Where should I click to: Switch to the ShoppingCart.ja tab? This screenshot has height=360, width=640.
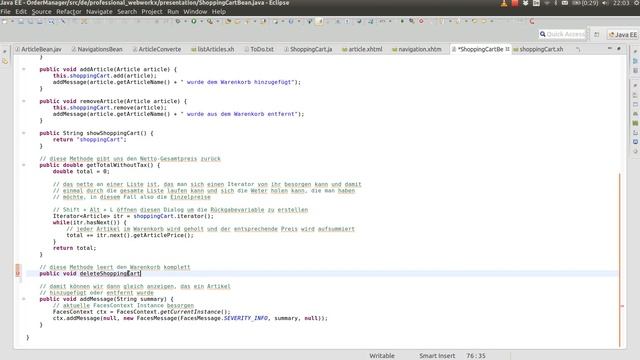[308, 49]
